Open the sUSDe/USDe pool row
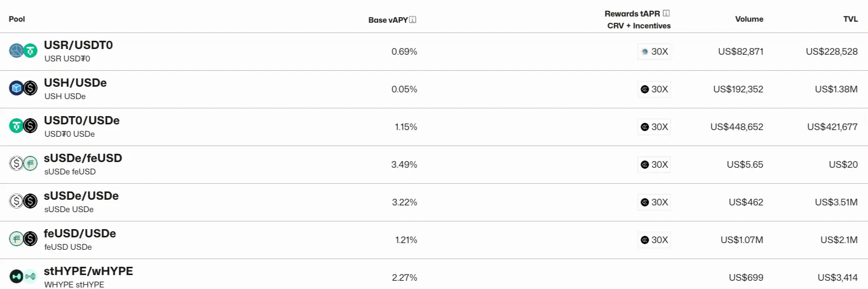 click(434, 202)
